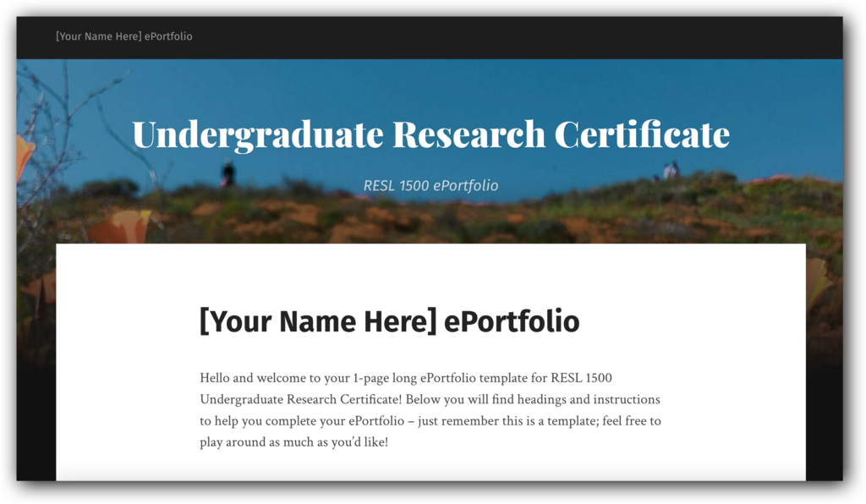Click the paragraph line starting "to help you complete"
Image resolution: width=866 pixels, height=504 pixels.
click(x=430, y=420)
